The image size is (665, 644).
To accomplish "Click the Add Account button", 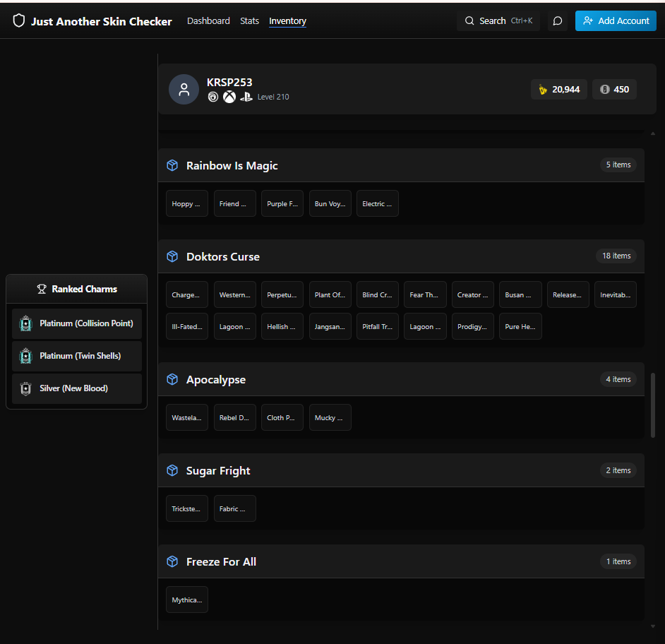I will pos(616,20).
